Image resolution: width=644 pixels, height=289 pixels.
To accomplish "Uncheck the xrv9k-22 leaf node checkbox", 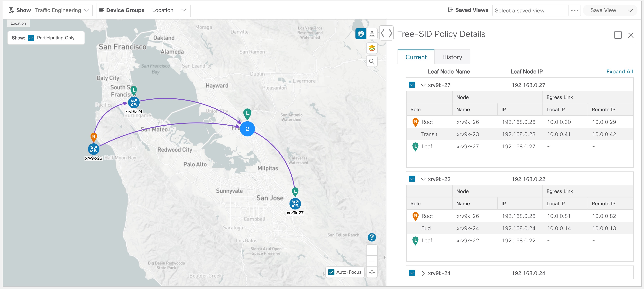I will pyautogui.click(x=412, y=179).
